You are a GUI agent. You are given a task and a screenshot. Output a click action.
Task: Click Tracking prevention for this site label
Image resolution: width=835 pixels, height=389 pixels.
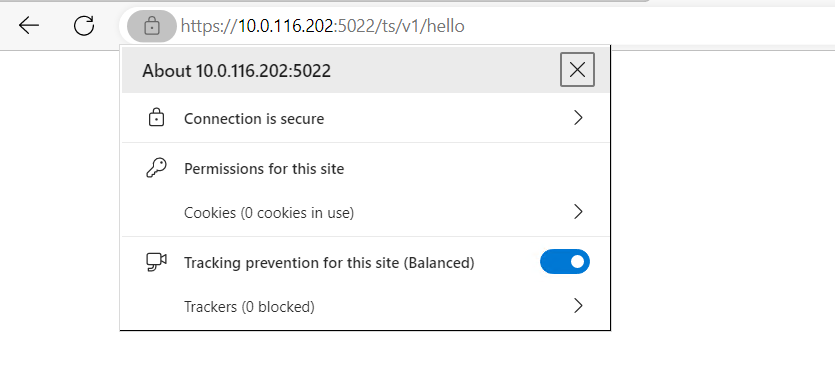tap(329, 263)
